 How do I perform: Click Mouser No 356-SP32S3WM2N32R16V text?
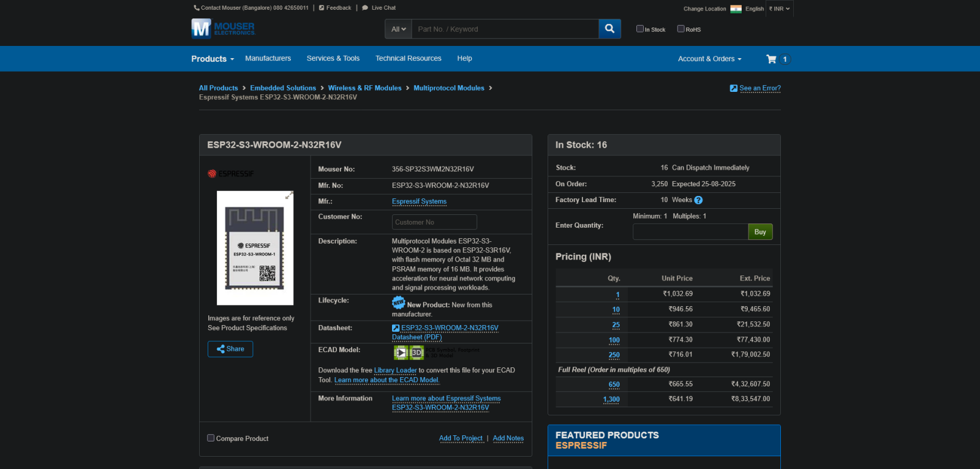click(433, 170)
